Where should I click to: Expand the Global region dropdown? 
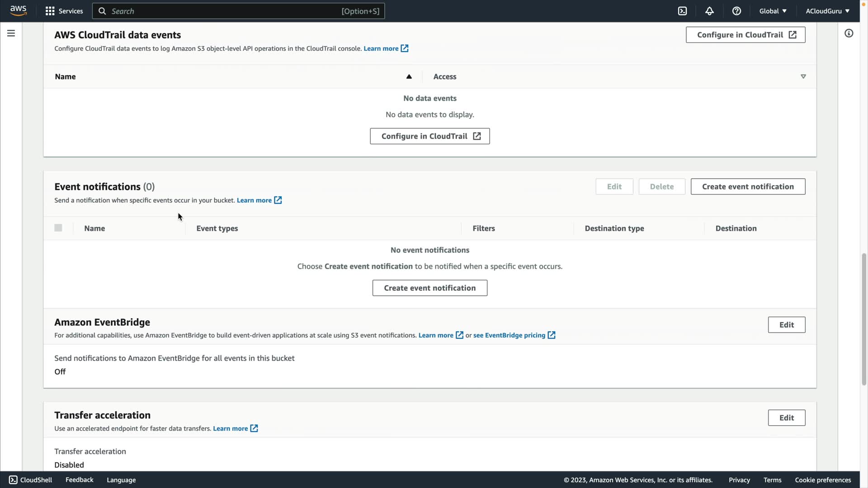point(773,11)
